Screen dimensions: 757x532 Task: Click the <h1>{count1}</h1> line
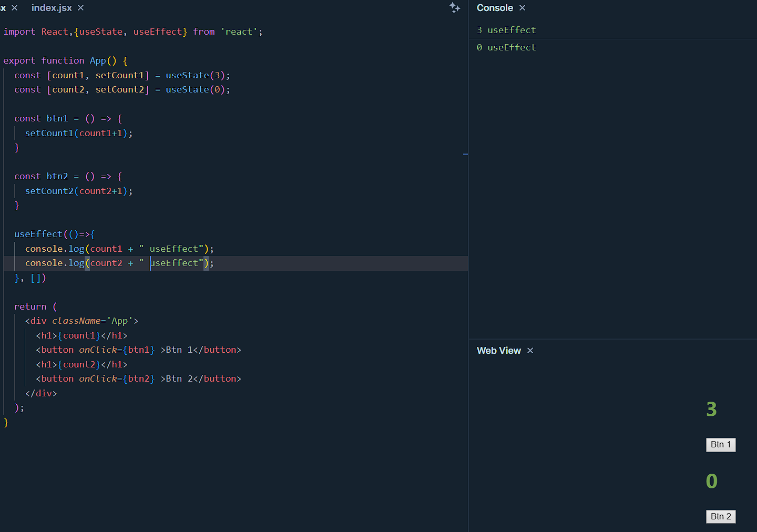coord(82,335)
